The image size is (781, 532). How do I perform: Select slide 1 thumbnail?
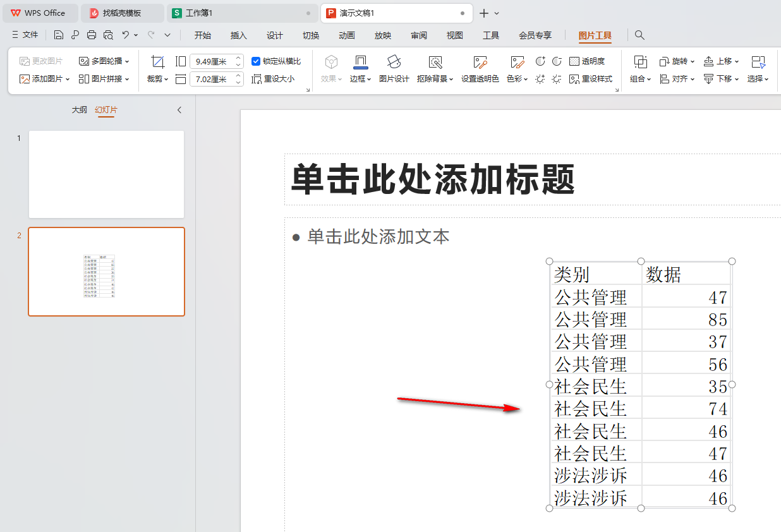[106, 174]
